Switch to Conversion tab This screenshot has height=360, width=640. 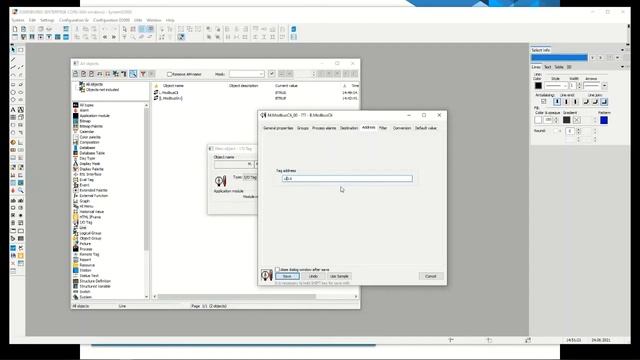(x=402, y=128)
